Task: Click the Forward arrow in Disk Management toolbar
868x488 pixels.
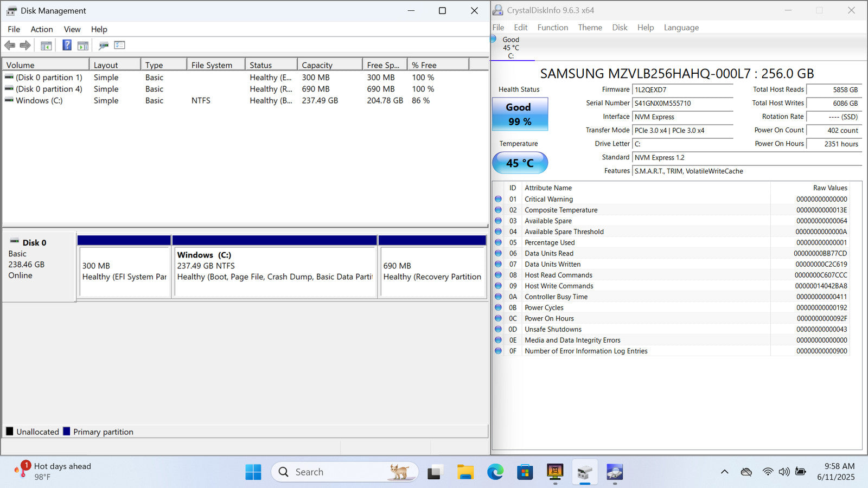Action: coord(25,46)
